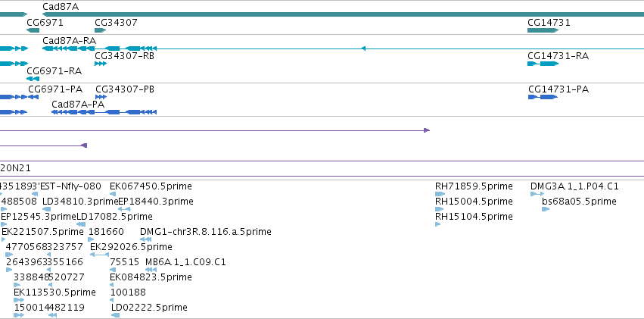Click the CG14731-RA transcript glyph

pos(543,64)
